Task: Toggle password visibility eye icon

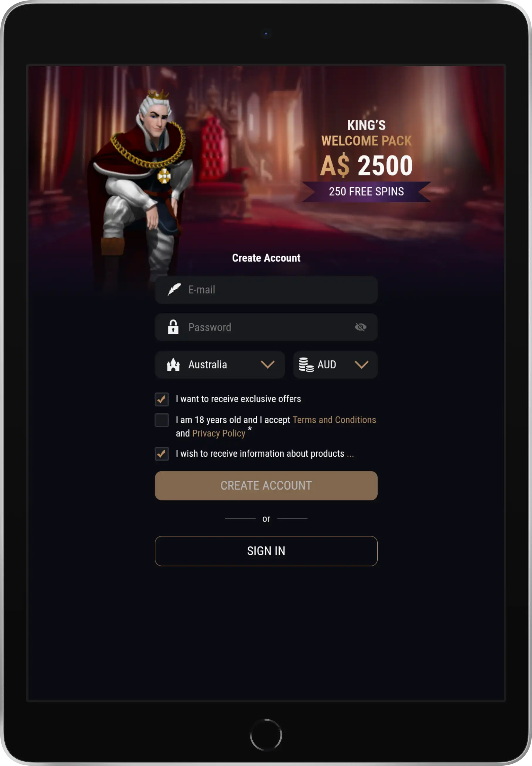Action: tap(361, 327)
